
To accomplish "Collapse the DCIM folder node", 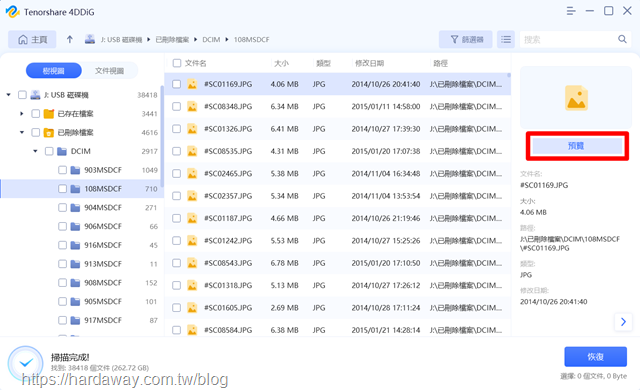I will [36, 151].
